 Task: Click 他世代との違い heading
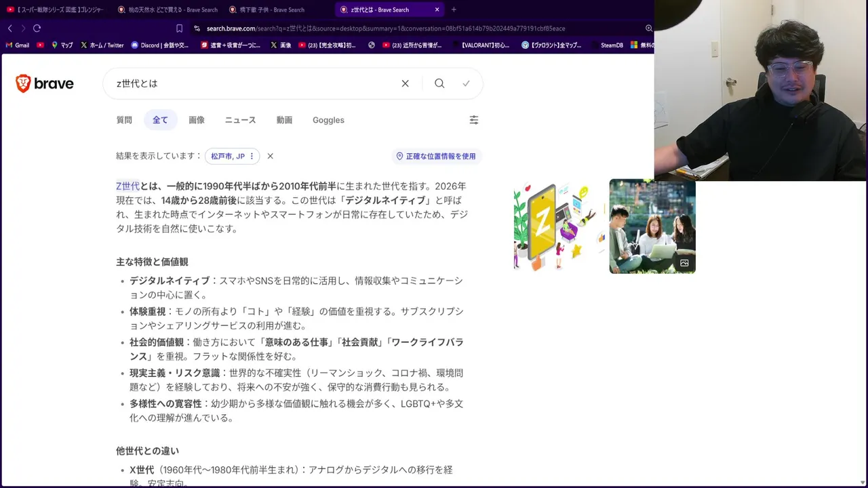(147, 451)
